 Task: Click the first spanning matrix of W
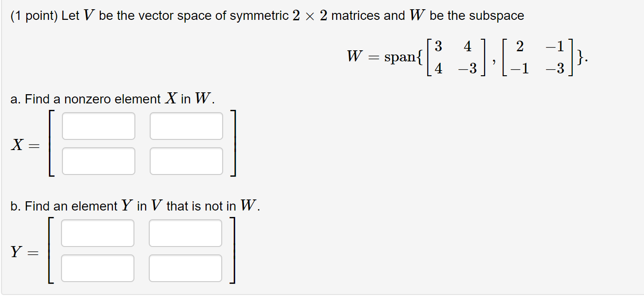454,56
